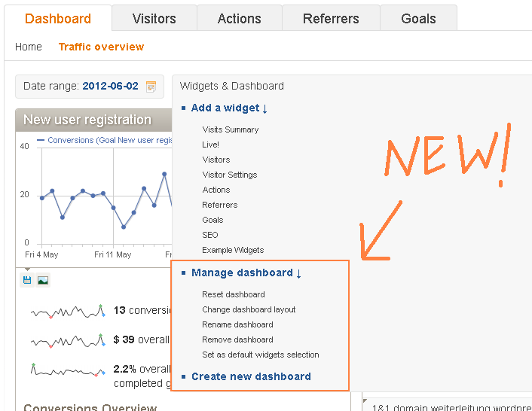Click the Widgets & Dashboard header

click(232, 86)
